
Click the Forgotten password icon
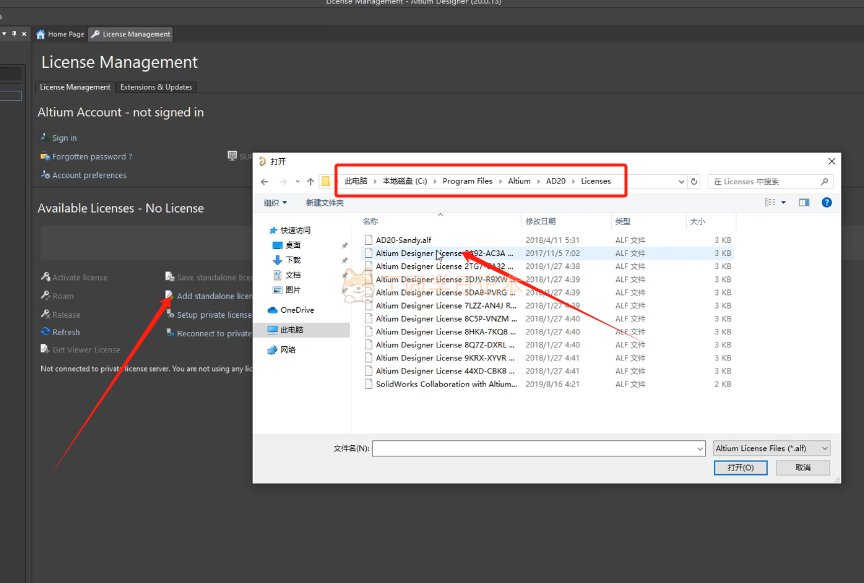pyautogui.click(x=44, y=157)
